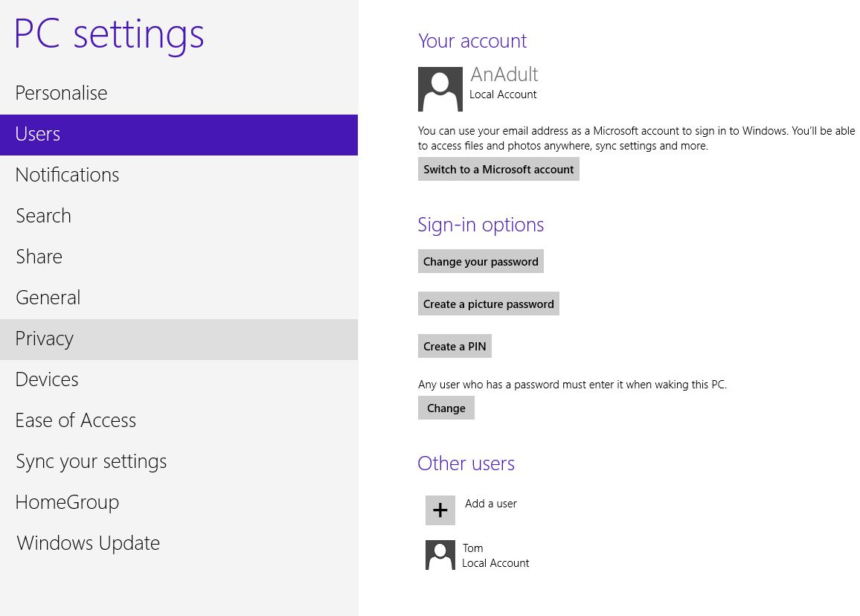Open Notifications settings
Image resolution: width=860 pixels, height=616 pixels.
click(179, 176)
